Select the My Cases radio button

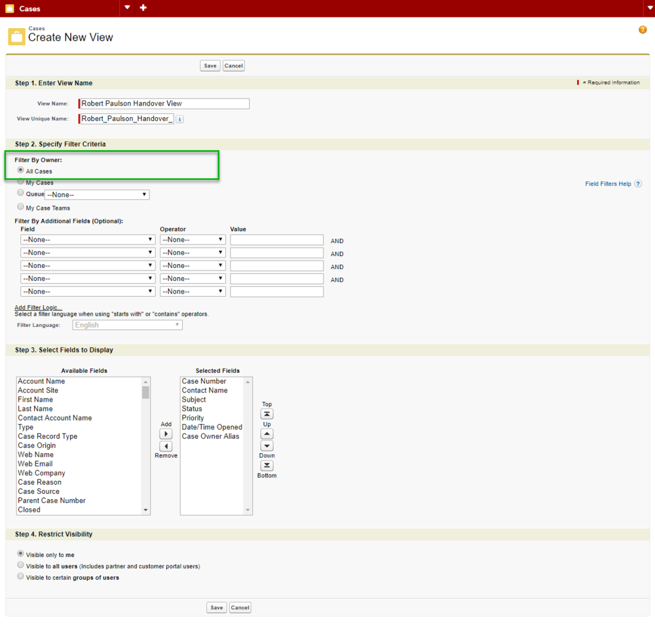coord(21,181)
